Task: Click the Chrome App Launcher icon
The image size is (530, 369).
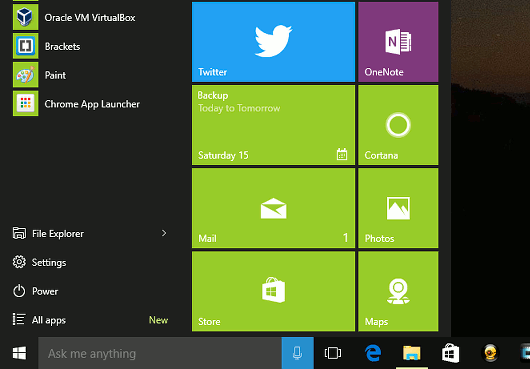Action: pyautogui.click(x=26, y=103)
